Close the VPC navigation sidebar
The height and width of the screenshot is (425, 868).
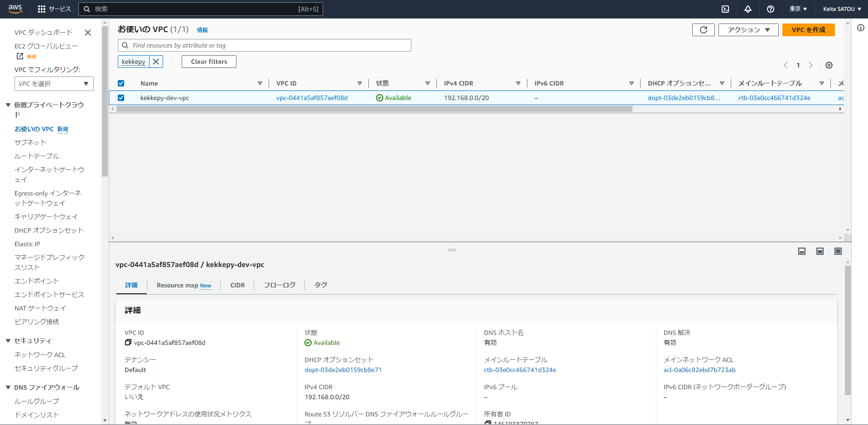point(88,33)
